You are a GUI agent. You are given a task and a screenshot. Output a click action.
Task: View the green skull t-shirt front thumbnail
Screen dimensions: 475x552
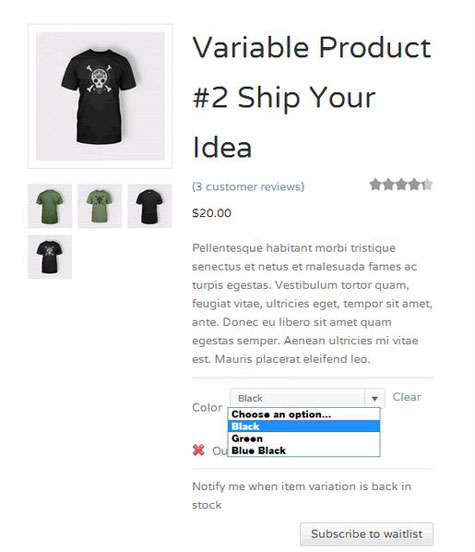pos(100,206)
